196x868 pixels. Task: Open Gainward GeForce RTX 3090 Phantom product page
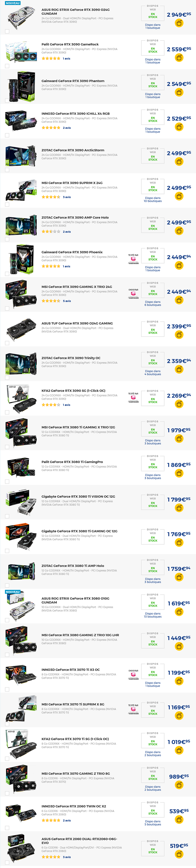click(x=73, y=81)
